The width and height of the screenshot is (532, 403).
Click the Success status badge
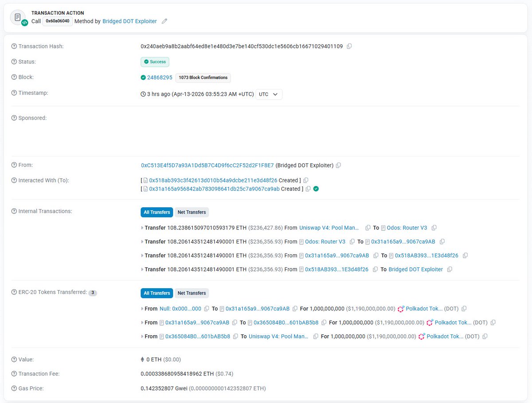tap(155, 62)
